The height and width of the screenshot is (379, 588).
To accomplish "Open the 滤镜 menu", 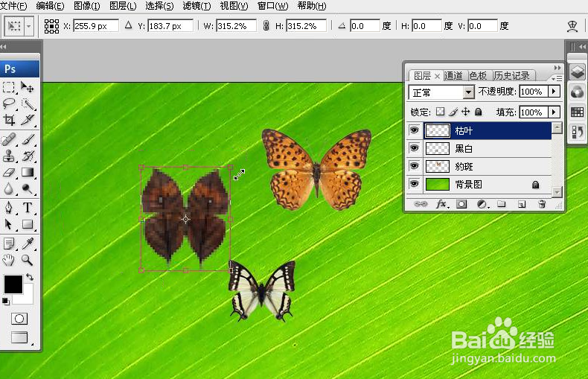I will [197, 6].
